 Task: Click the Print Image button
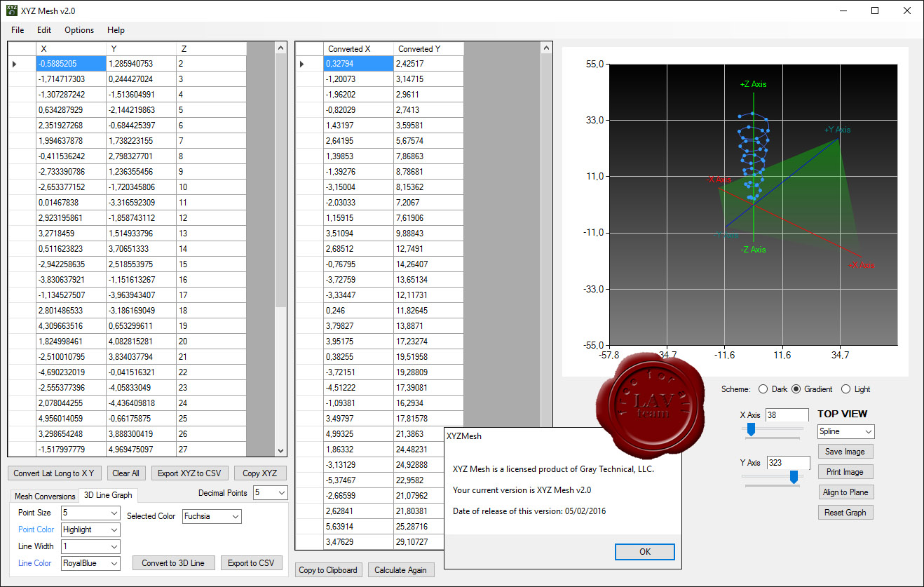click(845, 472)
